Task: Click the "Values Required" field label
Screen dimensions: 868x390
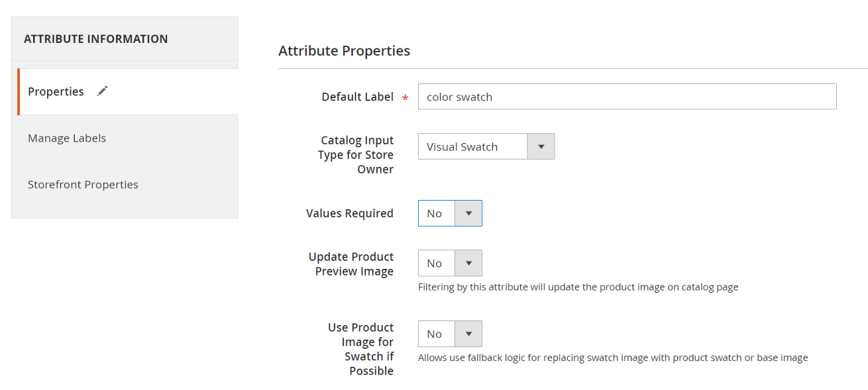Action: 349,213
